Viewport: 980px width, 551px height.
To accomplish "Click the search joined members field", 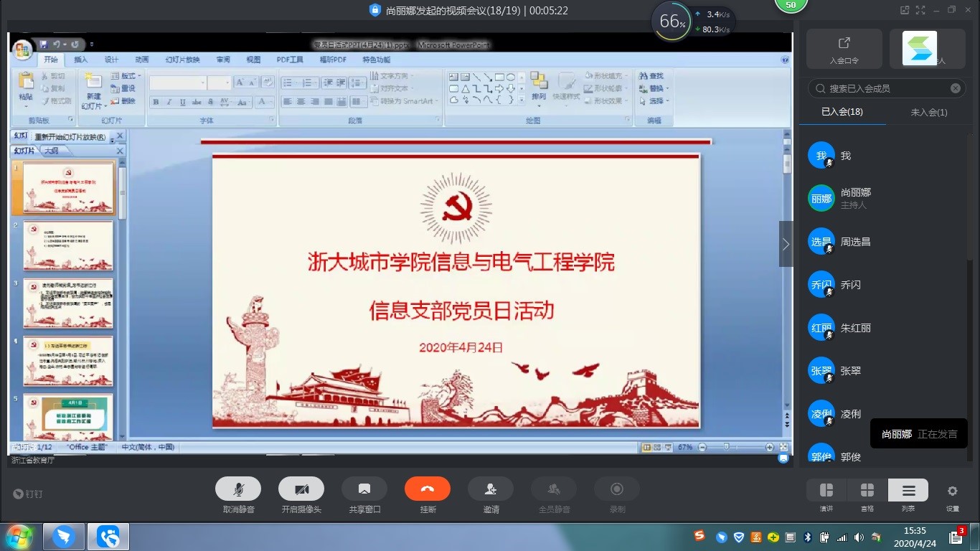I will click(x=886, y=88).
